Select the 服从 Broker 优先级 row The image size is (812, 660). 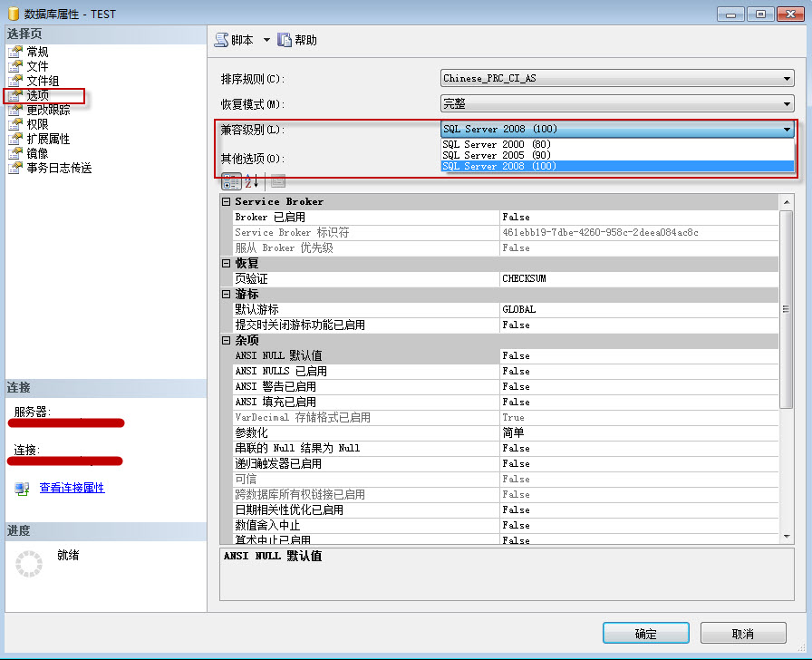505,247
